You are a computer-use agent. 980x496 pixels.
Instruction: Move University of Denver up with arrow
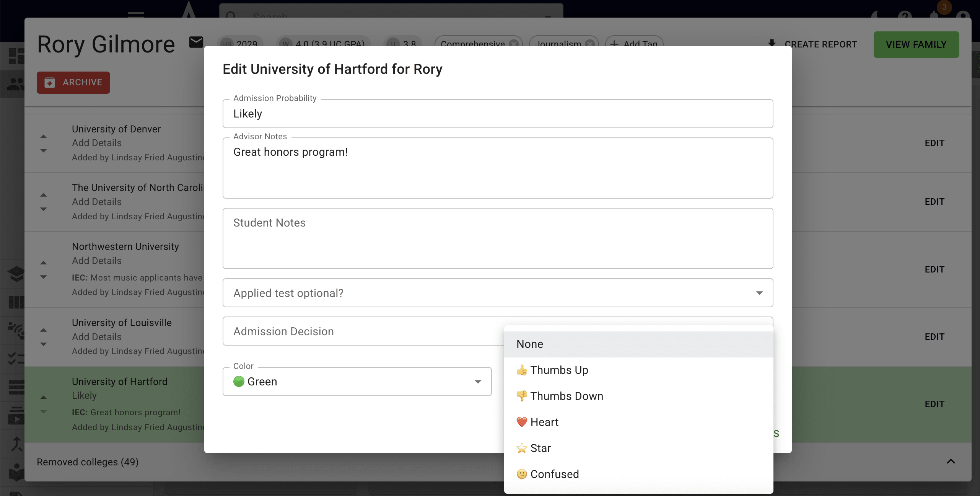(44, 136)
